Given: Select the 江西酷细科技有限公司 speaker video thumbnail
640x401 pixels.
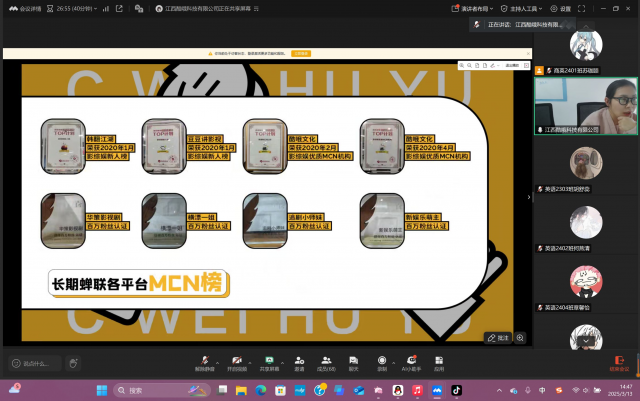Looking at the screenshot, I should pyautogui.click(x=585, y=104).
